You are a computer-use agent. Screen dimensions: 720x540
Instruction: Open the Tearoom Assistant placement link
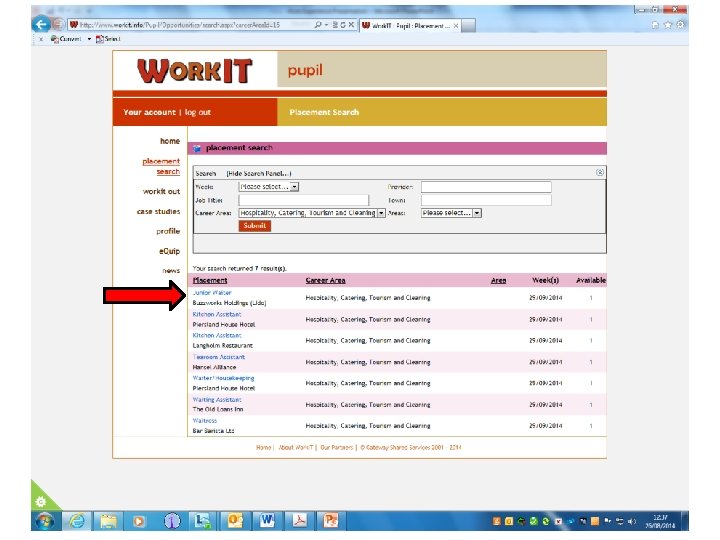click(219, 357)
